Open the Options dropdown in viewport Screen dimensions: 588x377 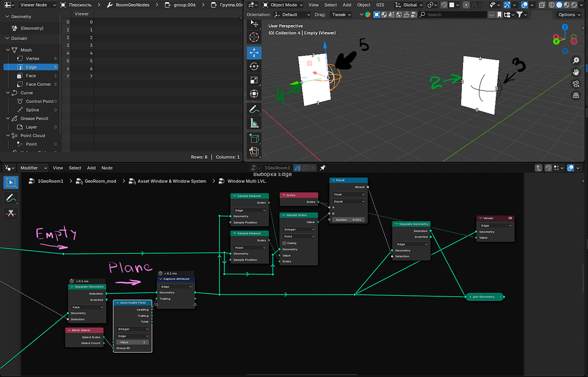coord(569,15)
